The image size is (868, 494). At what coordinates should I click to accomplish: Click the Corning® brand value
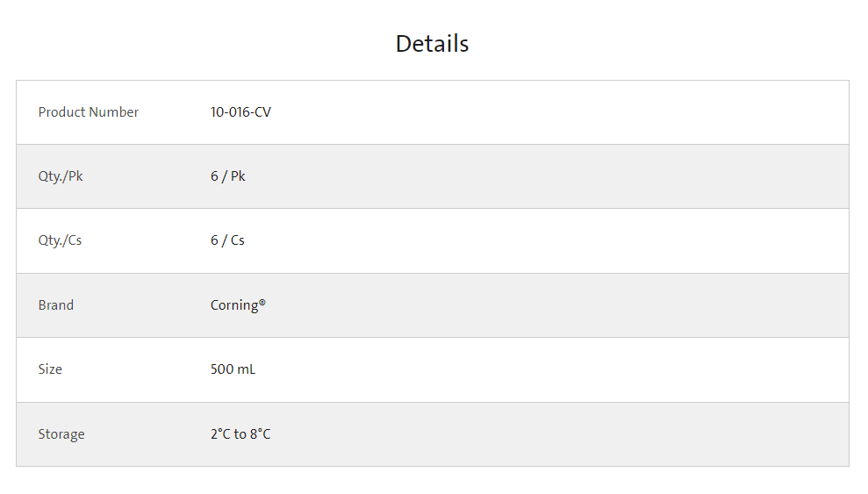238,306
